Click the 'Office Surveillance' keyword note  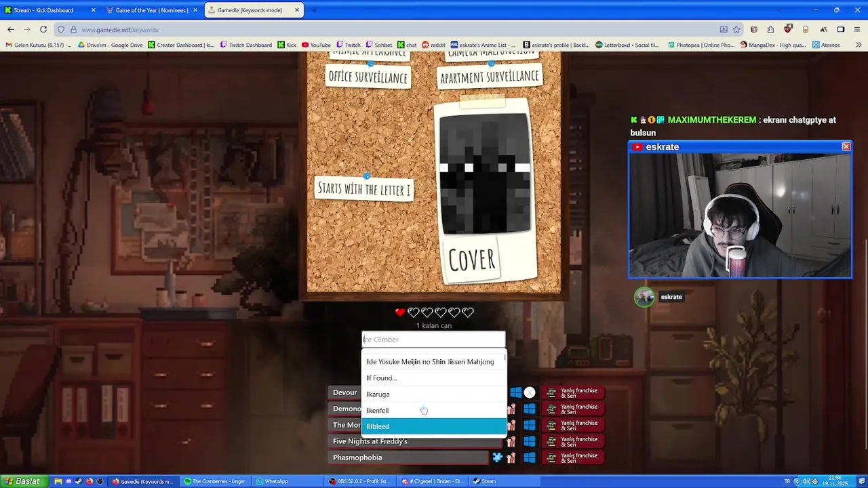point(368,77)
